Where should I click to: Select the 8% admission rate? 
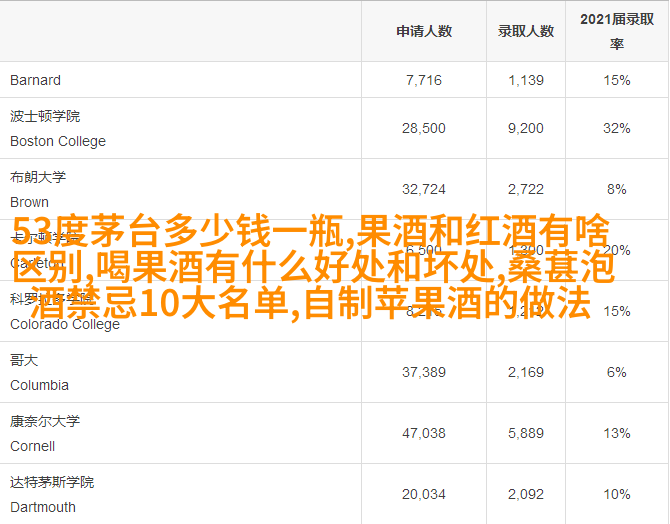[x=617, y=189]
